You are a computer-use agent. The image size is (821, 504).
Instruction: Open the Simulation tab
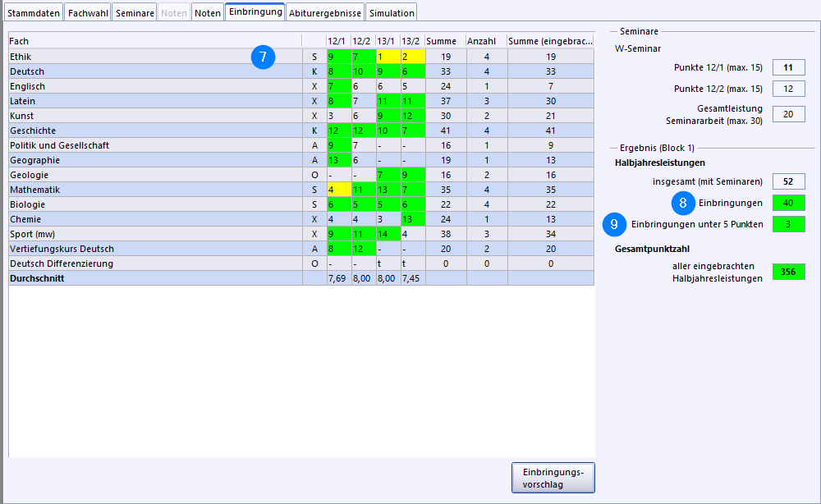click(x=391, y=13)
